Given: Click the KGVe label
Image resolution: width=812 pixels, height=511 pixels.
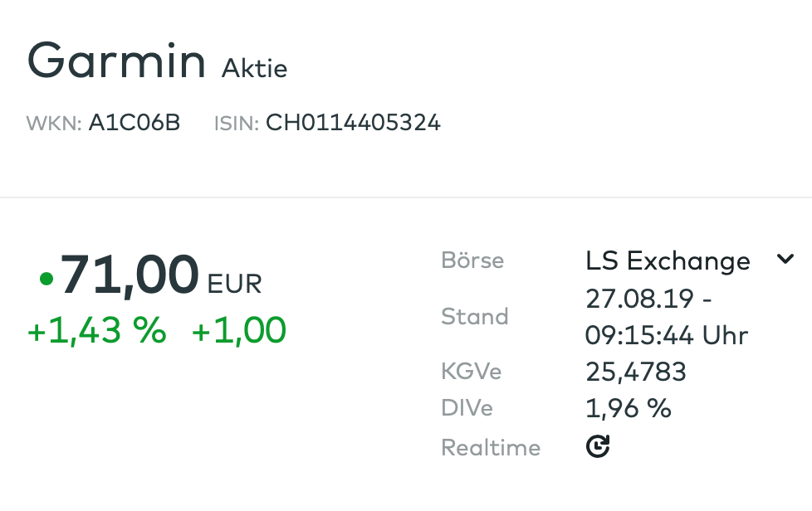Looking at the screenshot, I should pyautogui.click(x=471, y=372).
